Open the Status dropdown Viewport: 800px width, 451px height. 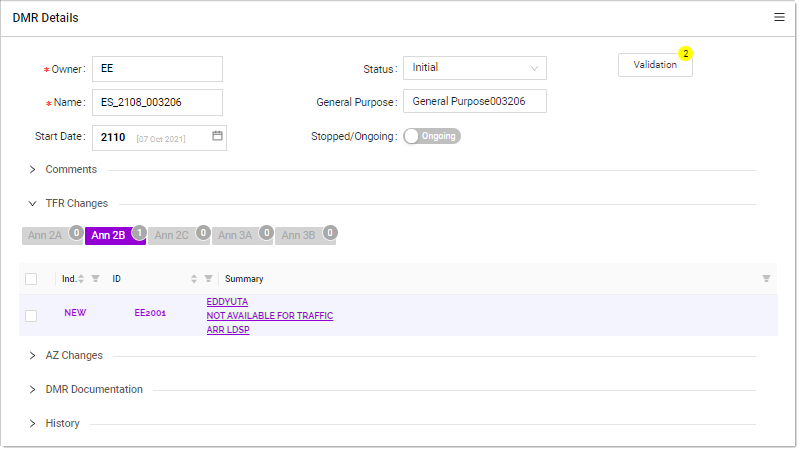pos(474,68)
